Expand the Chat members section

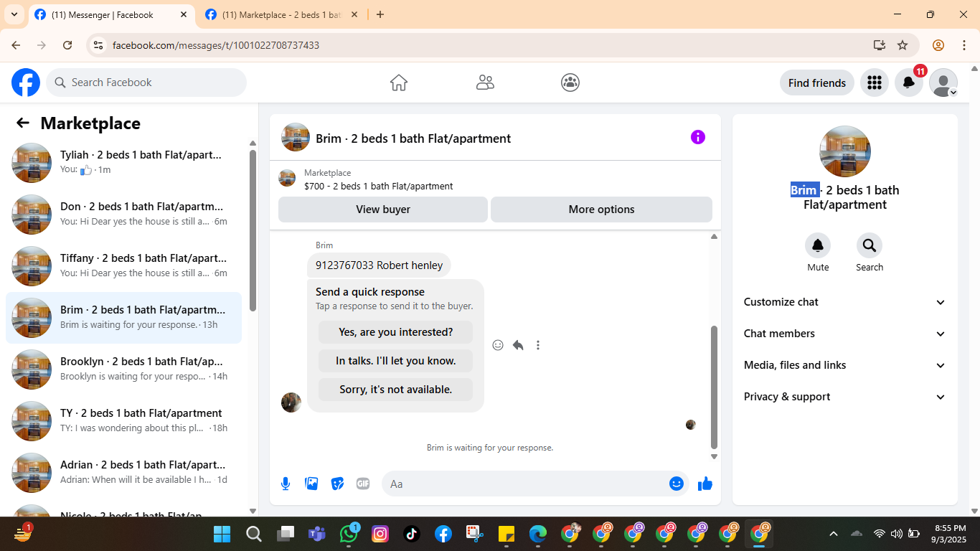tap(845, 334)
